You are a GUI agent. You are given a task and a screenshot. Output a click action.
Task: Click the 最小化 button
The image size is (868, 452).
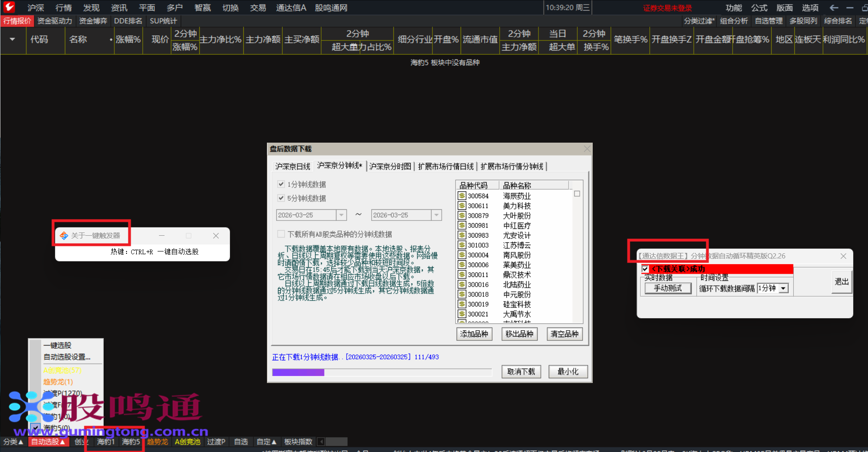pos(568,371)
